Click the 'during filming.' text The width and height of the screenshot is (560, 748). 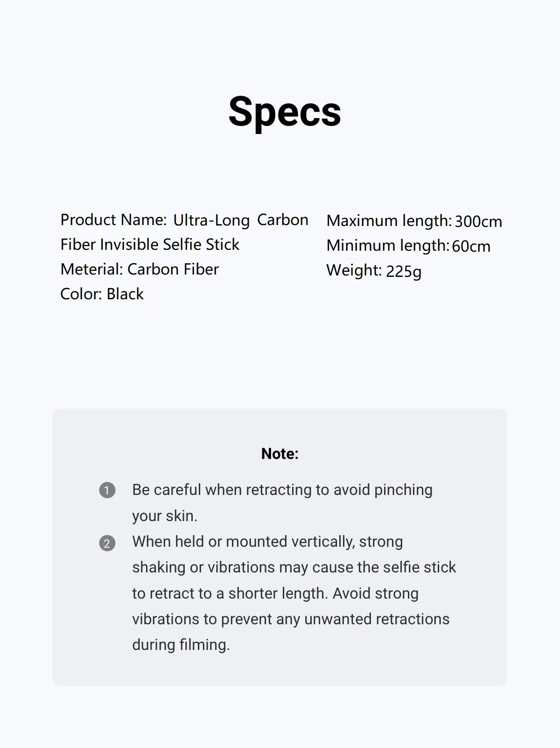[x=181, y=645]
